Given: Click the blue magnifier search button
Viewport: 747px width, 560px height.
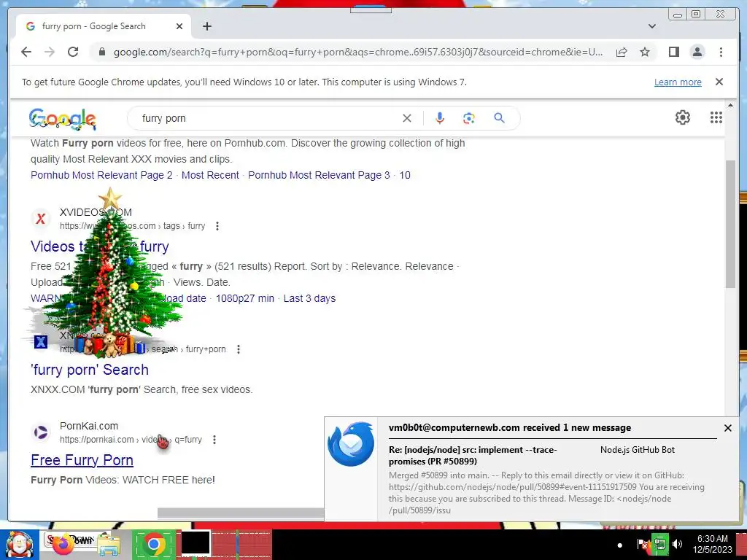Looking at the screenshot, I should pos(499,118).
